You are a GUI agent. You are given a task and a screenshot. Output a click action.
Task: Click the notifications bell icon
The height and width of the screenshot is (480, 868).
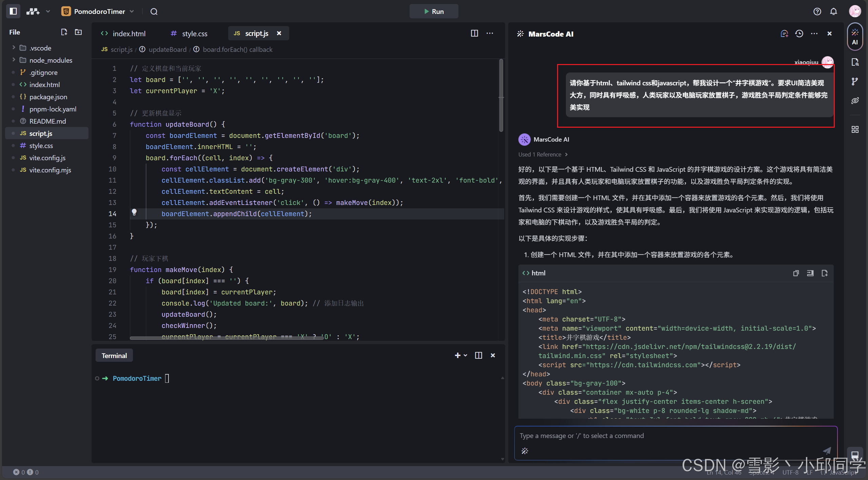pos(834,12)
